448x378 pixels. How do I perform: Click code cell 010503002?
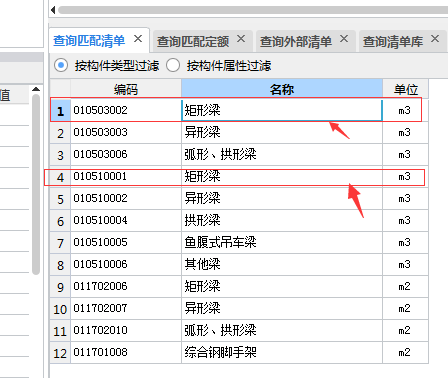click(x=126, y=110)
